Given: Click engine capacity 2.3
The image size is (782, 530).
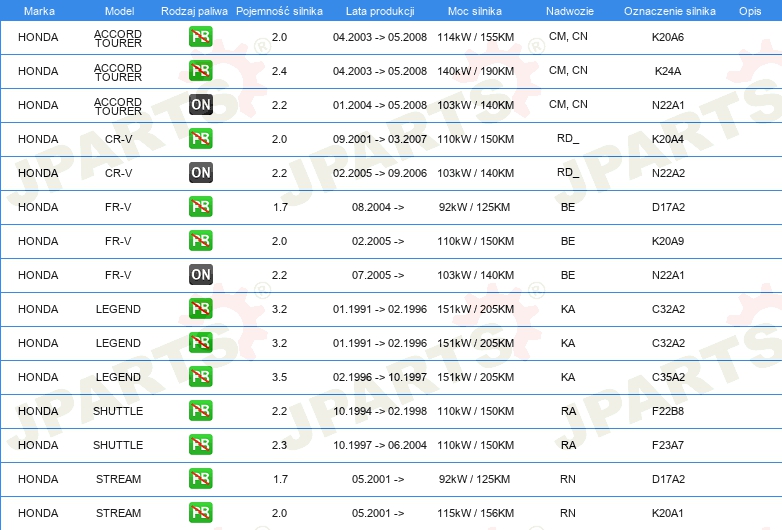Looking at the screenshot, I should (x=279, y=445).
